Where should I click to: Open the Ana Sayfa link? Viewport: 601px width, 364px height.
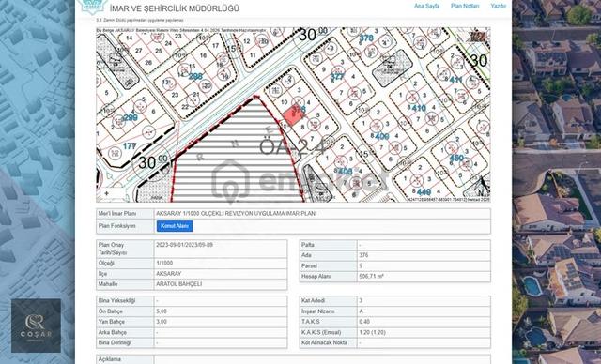point(426,6)
